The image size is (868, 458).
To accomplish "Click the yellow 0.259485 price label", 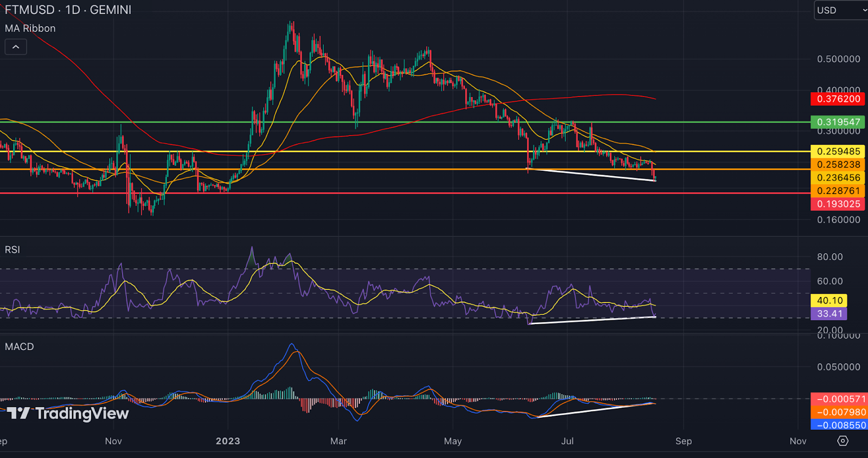I will pyautogui.click(x=838, y=151).
